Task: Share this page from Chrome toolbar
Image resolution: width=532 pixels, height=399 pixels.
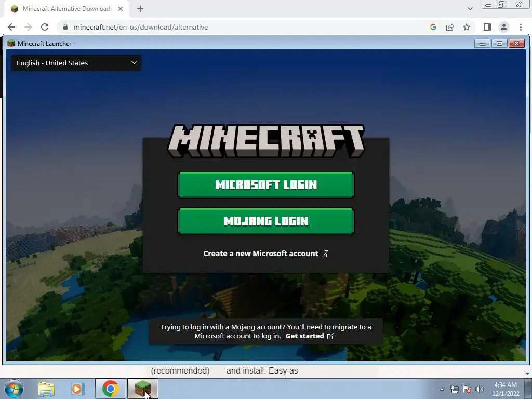Action: [450, 27]
